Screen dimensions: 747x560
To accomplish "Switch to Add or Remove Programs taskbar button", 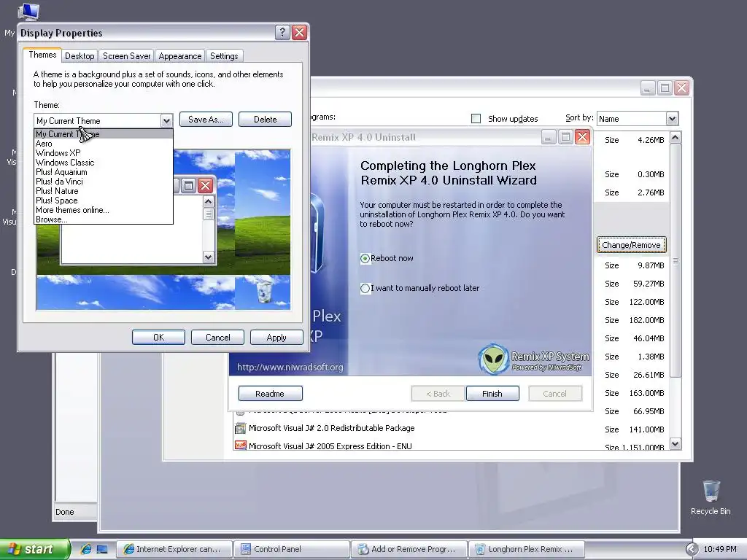I will tap(409, 549).
